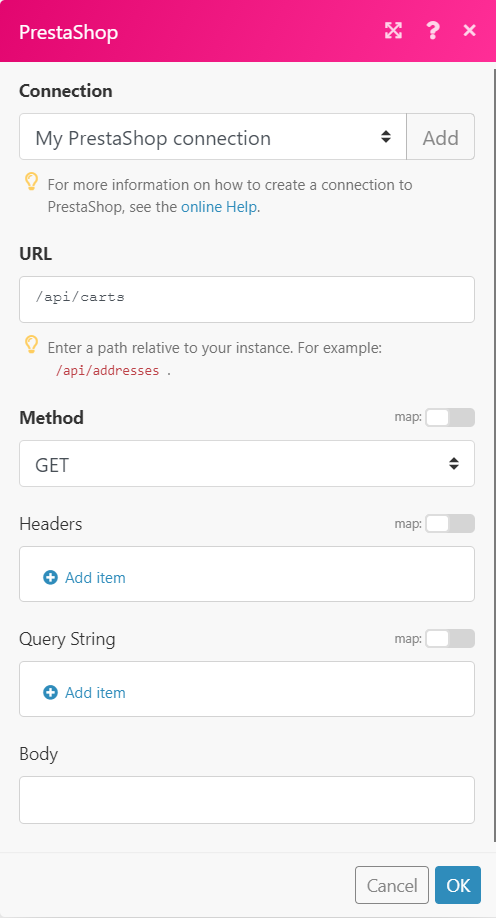The width and height of the screenshot is (496, 918).
Task: Turn on map switch for Query String
Action: [x=450, y=639]
